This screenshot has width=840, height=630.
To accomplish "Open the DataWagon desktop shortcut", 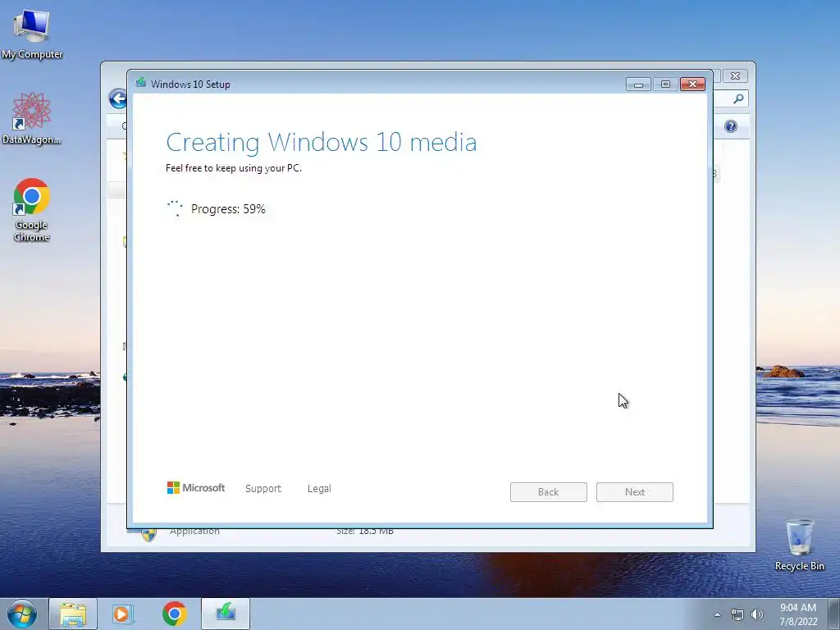I will pos(32,118).
